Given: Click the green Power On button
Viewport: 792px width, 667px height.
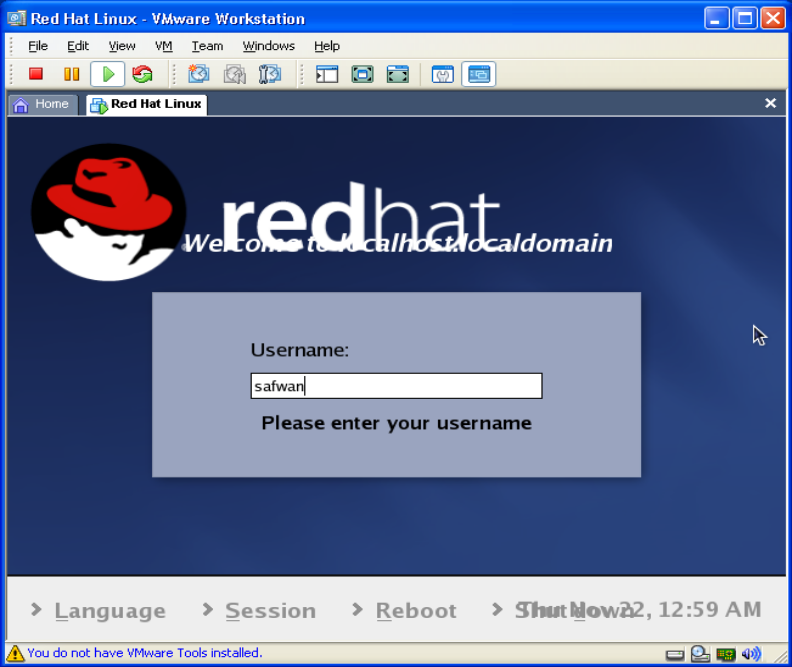Looking at the screenshot, I should click(108, 74).
